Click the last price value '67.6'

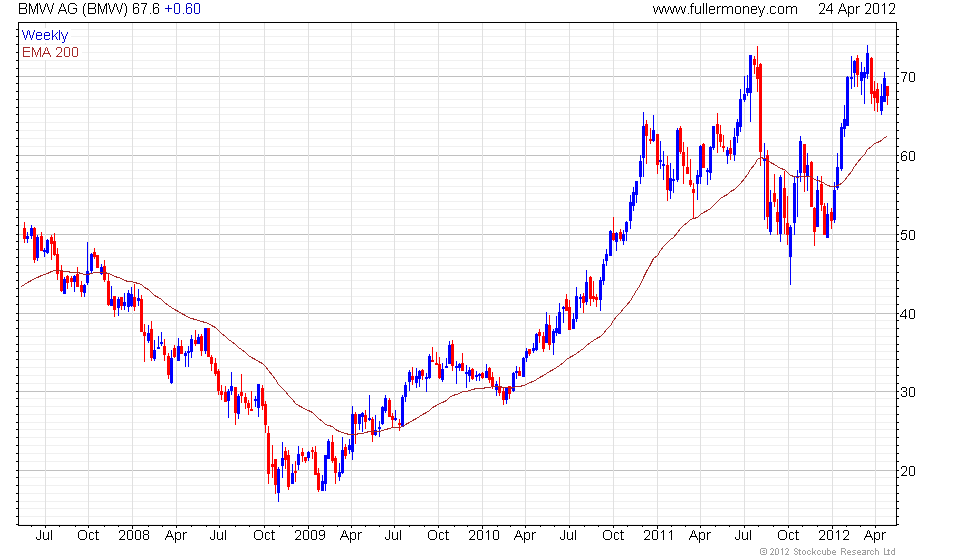146,9
